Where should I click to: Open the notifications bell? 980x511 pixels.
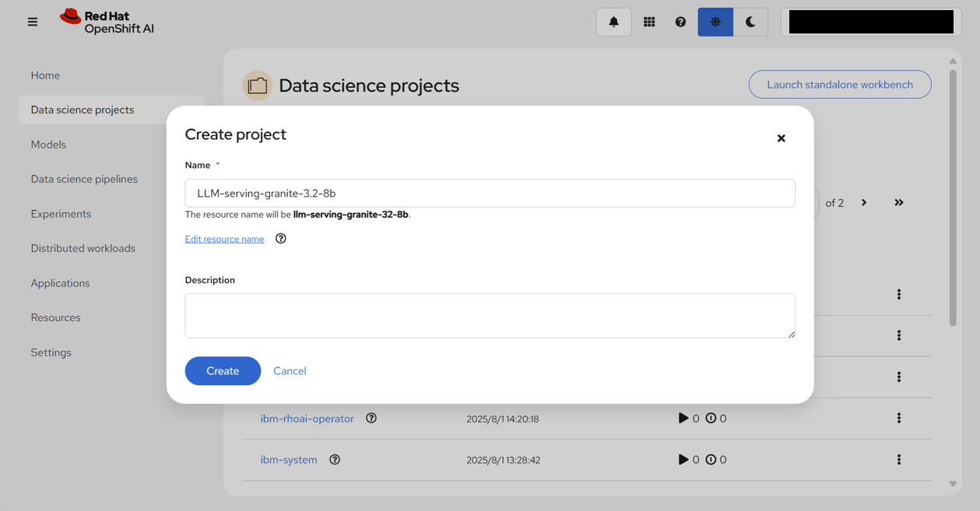pyautogui.click(x=613, y=22)
